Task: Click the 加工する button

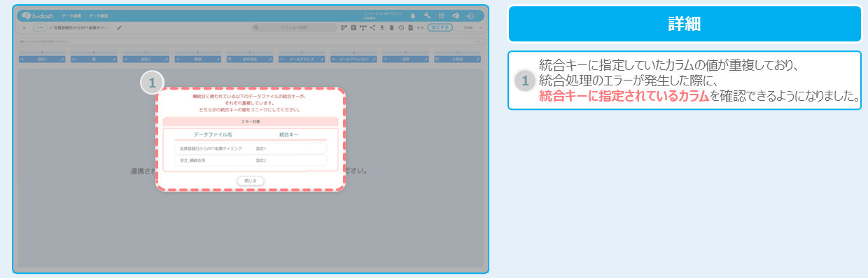Action: (x=440, y=27)
